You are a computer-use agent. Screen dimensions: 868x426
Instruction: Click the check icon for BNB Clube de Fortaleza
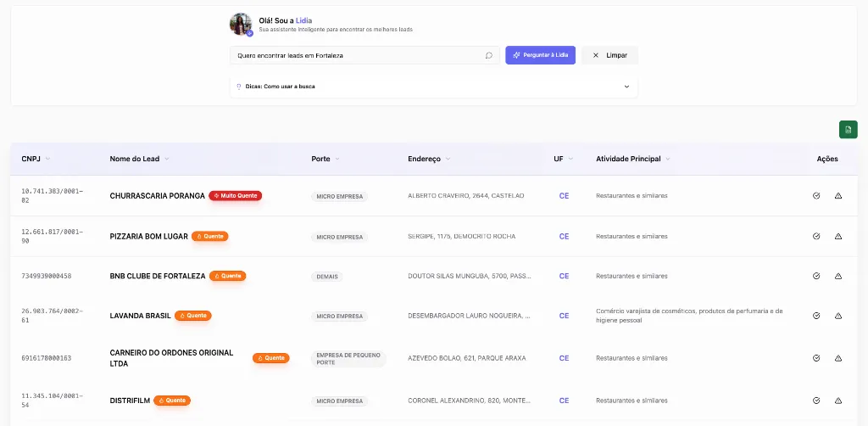click(816, 276)
